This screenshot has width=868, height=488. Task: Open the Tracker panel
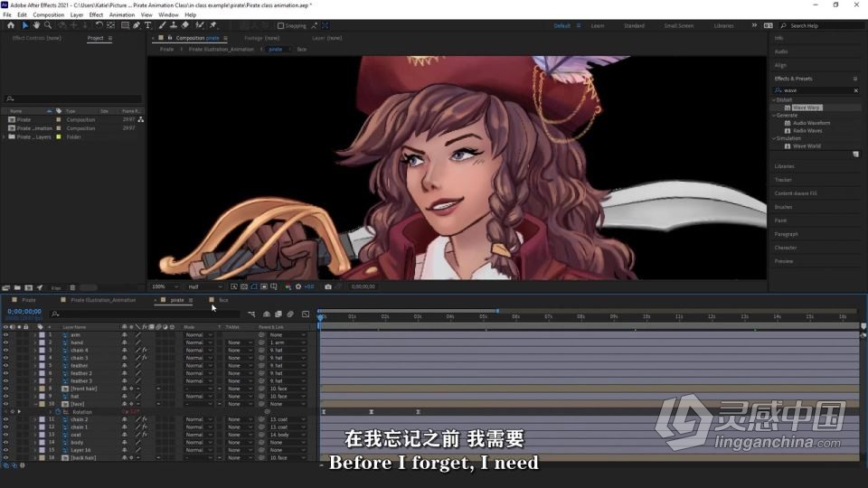pyautogui.click(x=783, y=180)
